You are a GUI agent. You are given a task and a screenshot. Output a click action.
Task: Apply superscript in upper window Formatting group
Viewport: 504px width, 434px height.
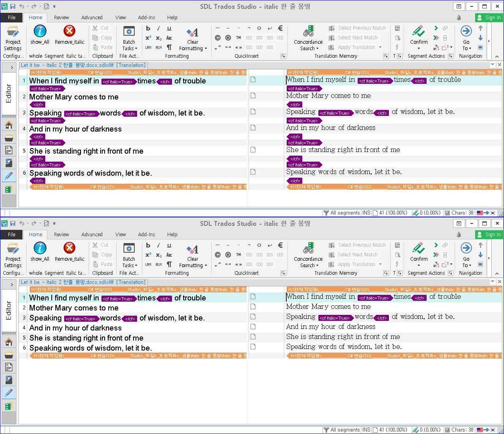[148, 38]
